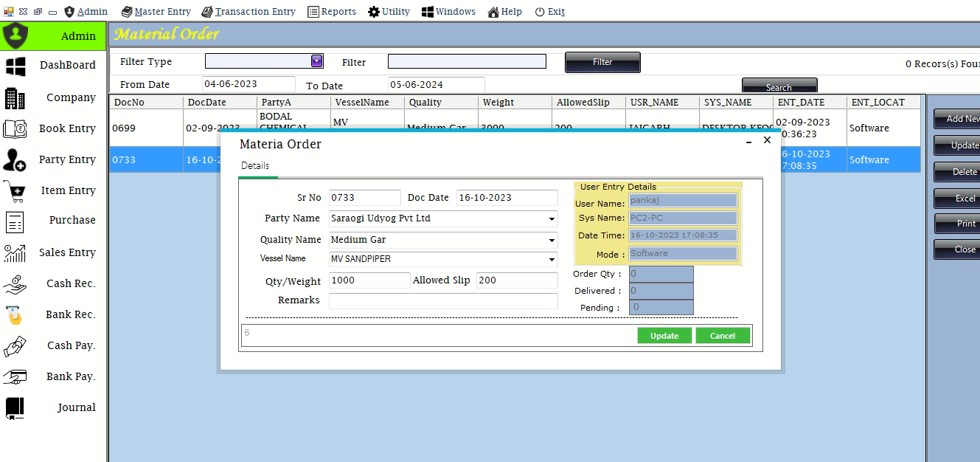
Task: Open Purchase document icon in sidebar
Action: tap(15, 221)
